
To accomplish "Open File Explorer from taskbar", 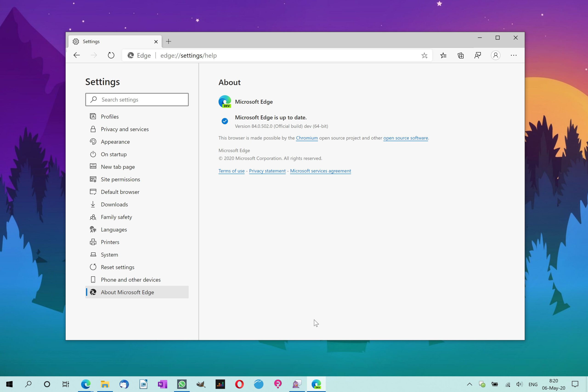I will point(105,384).
